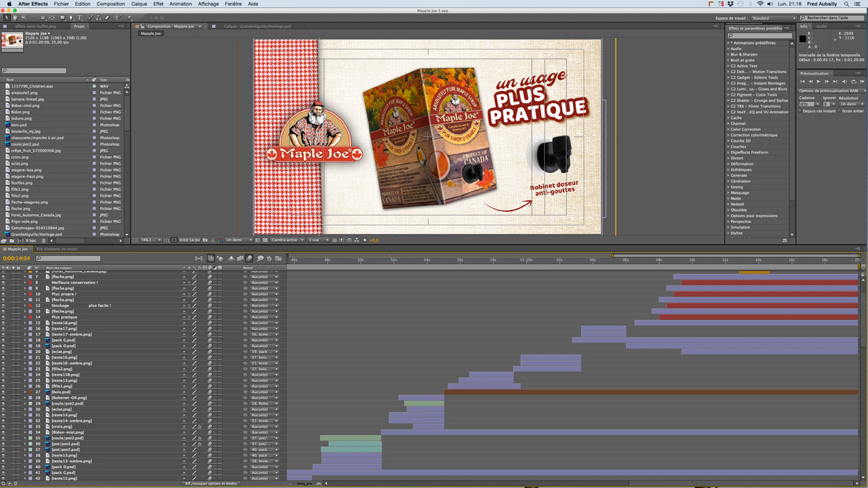Open the Wi-Fi status menu
Screen dimensions: 868x488
pyautogui.click(x=760, y=3)
